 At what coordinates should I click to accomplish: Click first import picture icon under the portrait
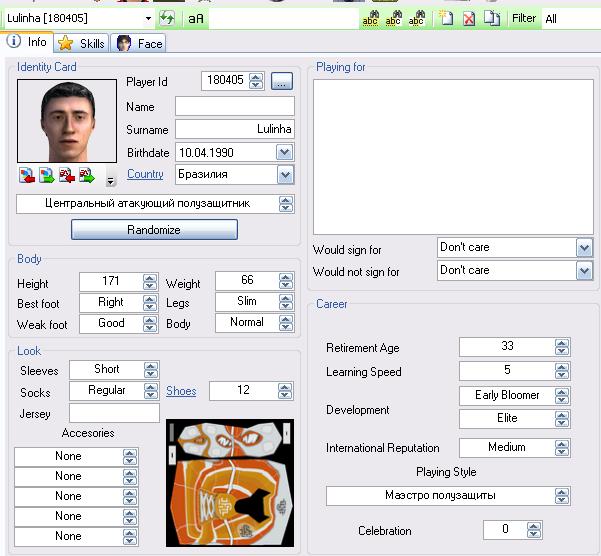pyautogui.click(x=27, y=175)
